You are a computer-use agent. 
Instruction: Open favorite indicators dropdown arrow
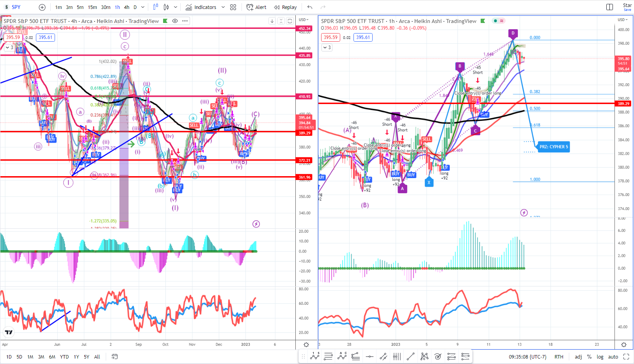[x=223, y=7]
